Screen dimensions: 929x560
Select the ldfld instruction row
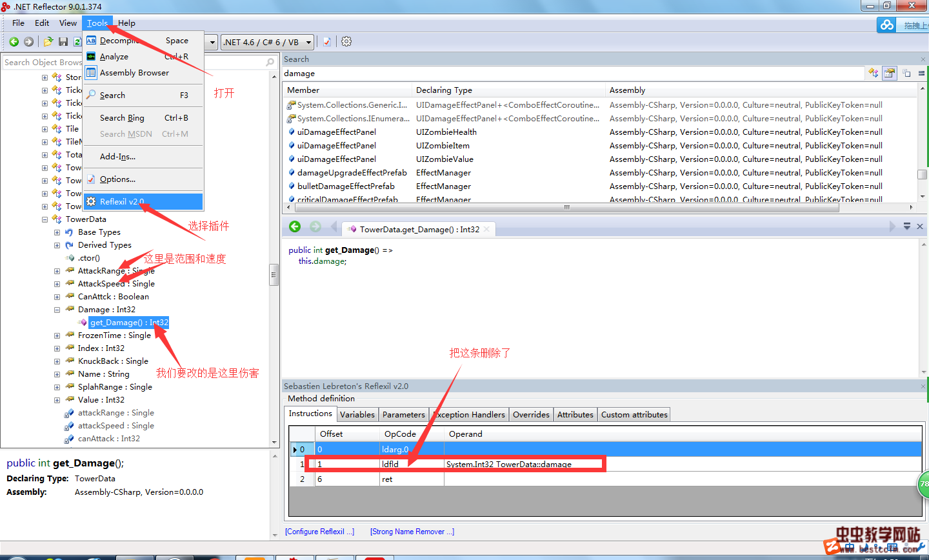(x=605, y=464)
